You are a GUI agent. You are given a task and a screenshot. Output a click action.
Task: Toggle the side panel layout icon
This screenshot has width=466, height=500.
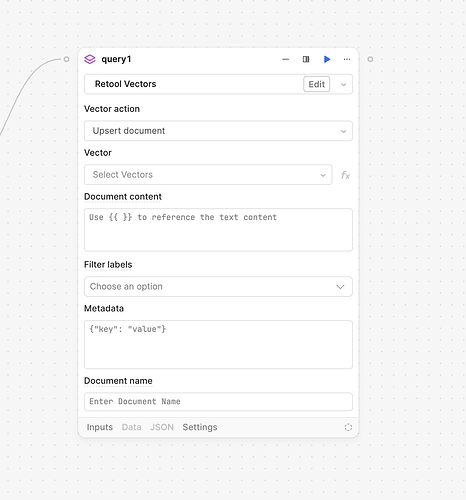pos(306,59)
